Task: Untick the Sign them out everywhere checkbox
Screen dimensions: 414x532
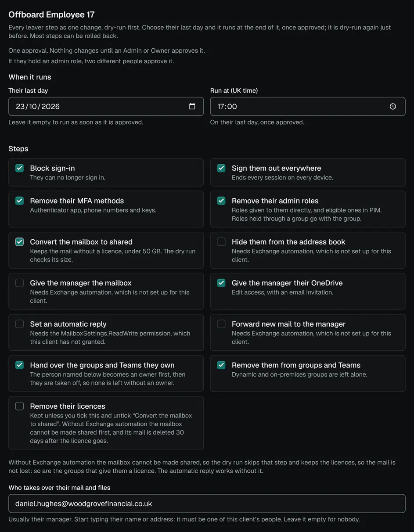Action: [x=221, y=168]
